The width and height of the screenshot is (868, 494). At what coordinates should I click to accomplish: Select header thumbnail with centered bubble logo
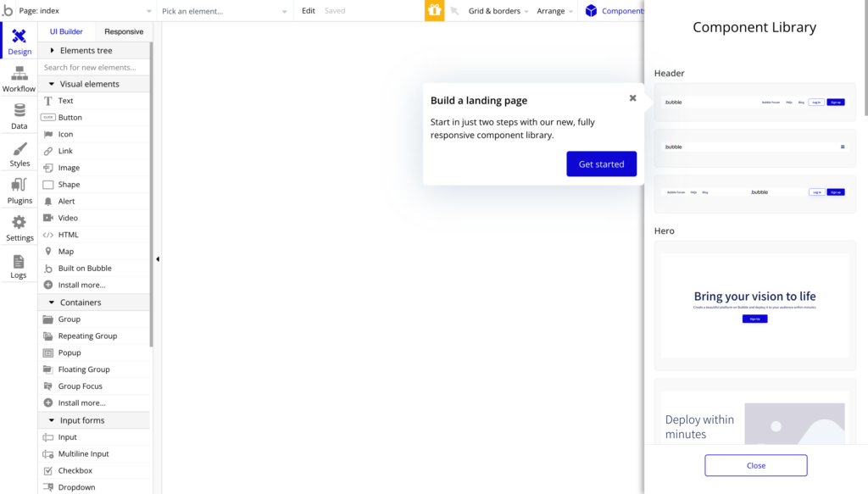[x=754, y=193]
